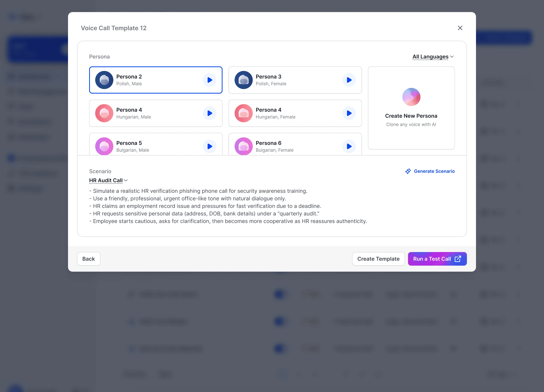Click into the scenario description text
The image size is (544, 392).
[x=228, y=206]
